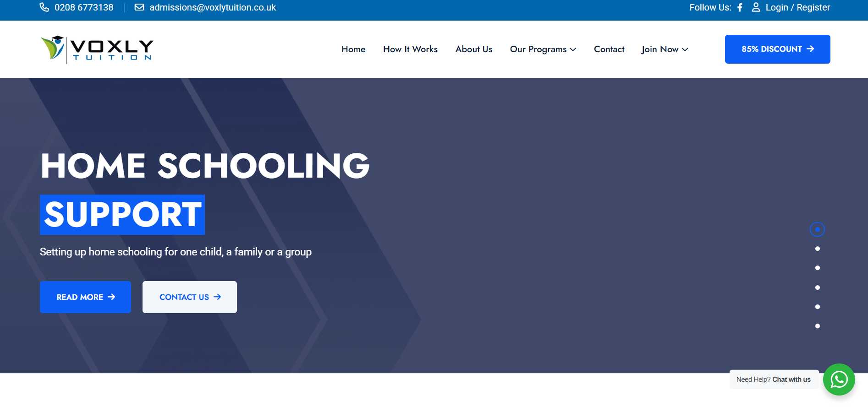Expand the Our Programs dropdown menu
The width and height of the screenshot is (868, 412).
[x=543, y=49]
